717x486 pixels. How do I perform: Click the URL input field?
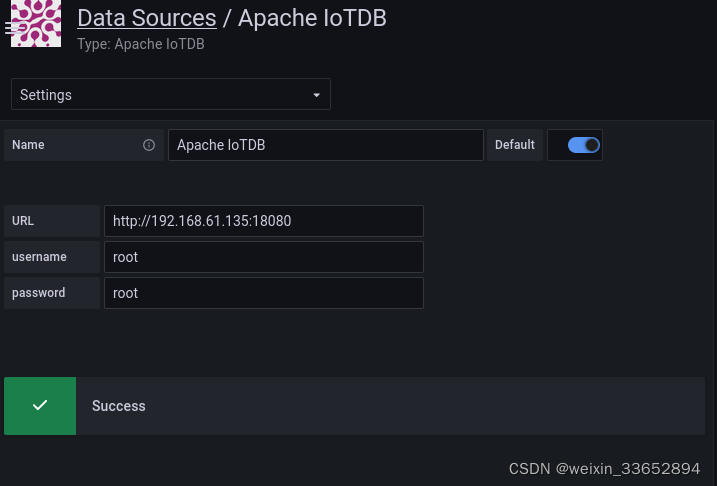click(264, 221)
